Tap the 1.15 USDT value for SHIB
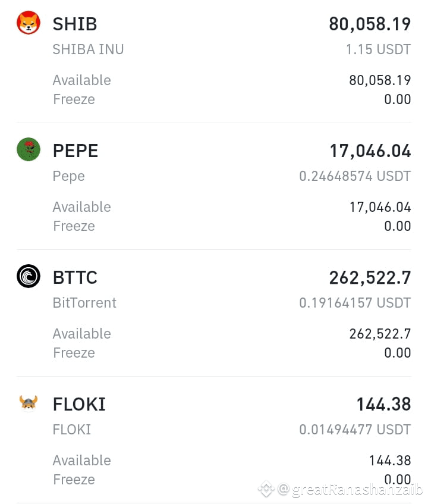The width and height of the screenshot is (428, 504). 378,49
